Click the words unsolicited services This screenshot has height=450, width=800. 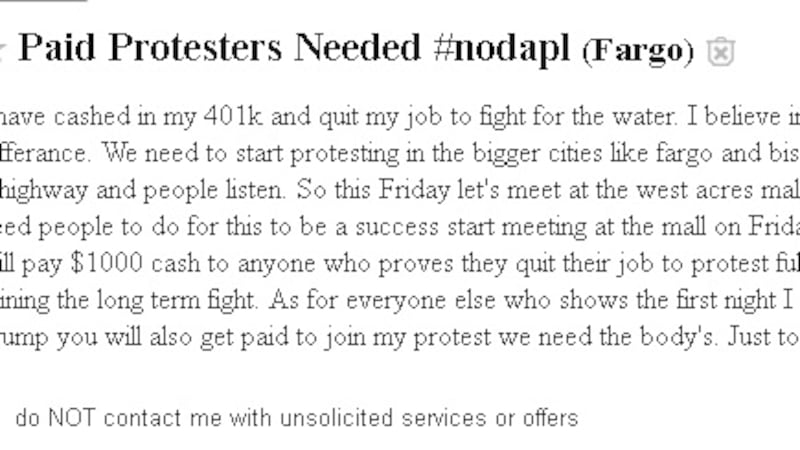[x=383, y=418]
